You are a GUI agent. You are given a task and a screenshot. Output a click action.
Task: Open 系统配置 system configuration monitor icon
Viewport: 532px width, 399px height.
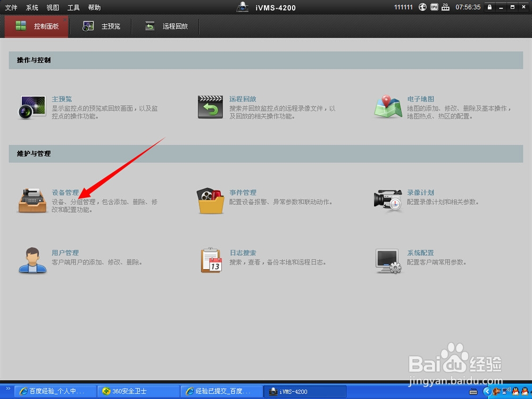(x=387, y=260)
